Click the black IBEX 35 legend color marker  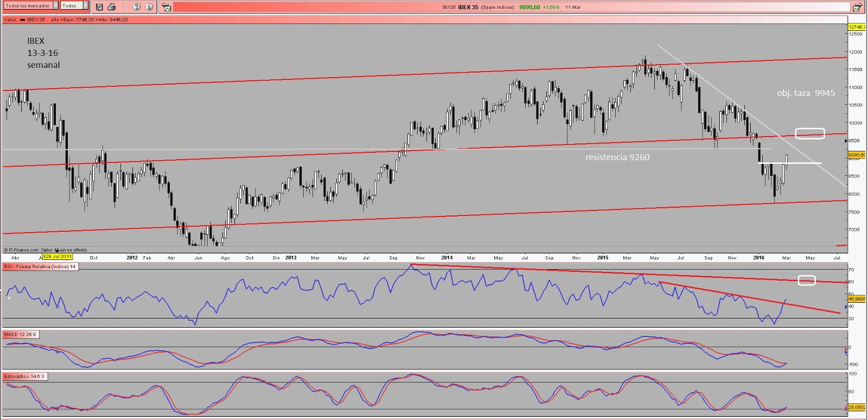click(x=23, y=20)
